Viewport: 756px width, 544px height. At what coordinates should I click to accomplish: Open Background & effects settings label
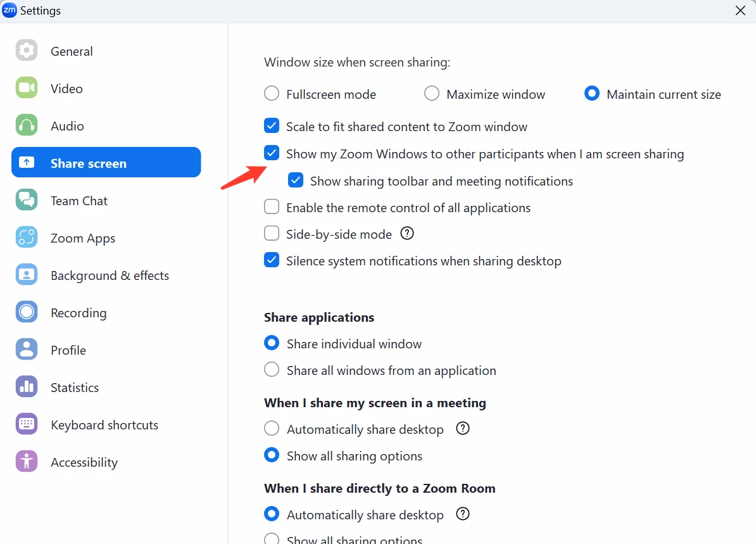coord(110,275)
